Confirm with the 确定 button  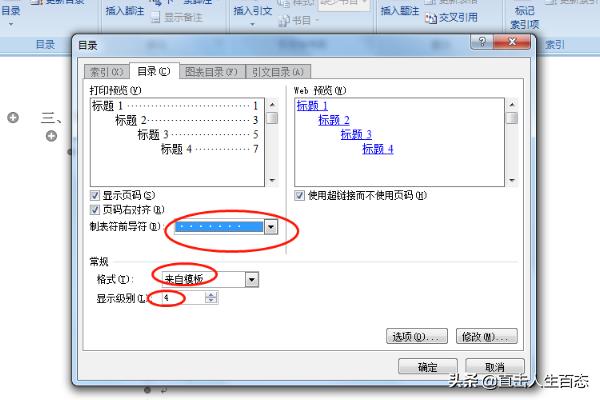(428, 367)
